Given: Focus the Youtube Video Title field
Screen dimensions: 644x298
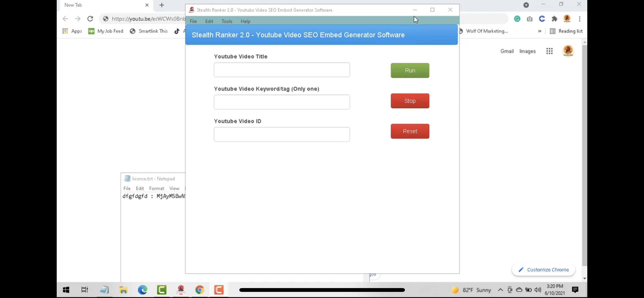Looking at the screenshot, I should click(x=282, y=70).
